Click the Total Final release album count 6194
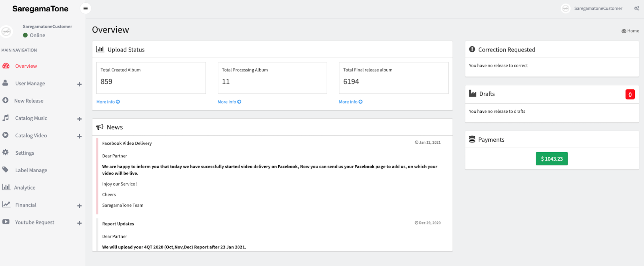Viewport: 644px width, 266px height. [351, 81]
